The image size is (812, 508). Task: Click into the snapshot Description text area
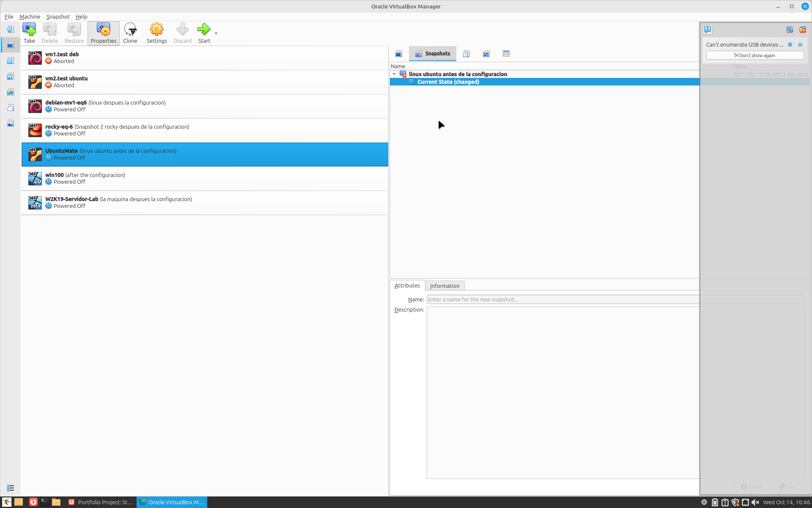coord(615,392)
